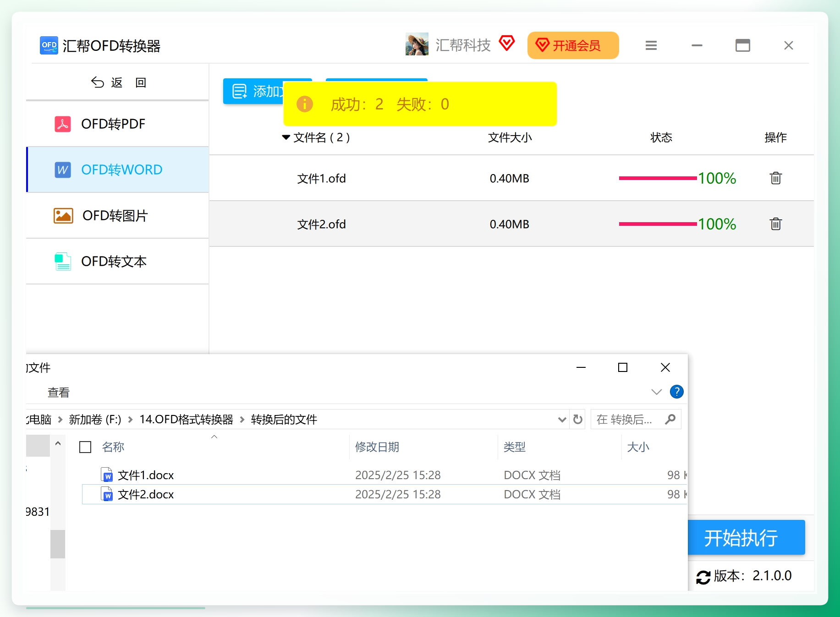840x617 pixels.
Task: Open the hamburger menu icon
Action: (651, 45)
